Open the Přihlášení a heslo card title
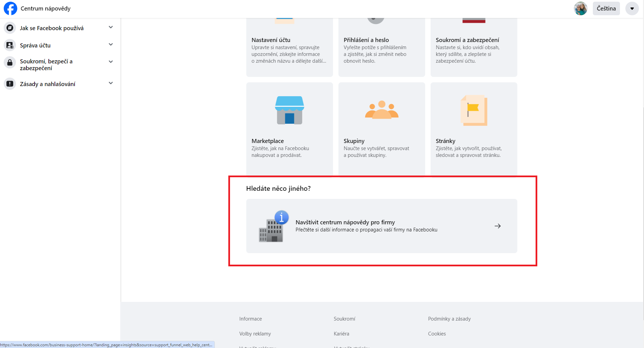 pos(366,40)
